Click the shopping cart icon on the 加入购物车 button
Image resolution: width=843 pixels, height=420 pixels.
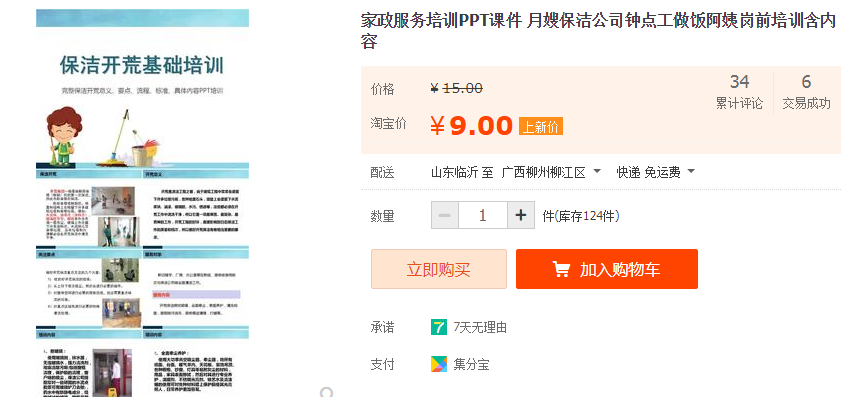pyautogui.click(x=561, y=269)
